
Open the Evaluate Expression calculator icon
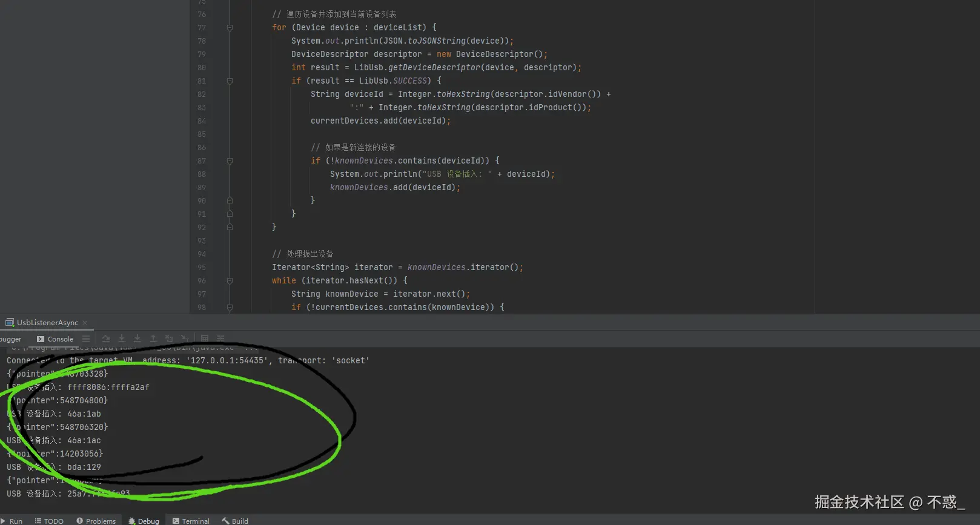[205, 338]
